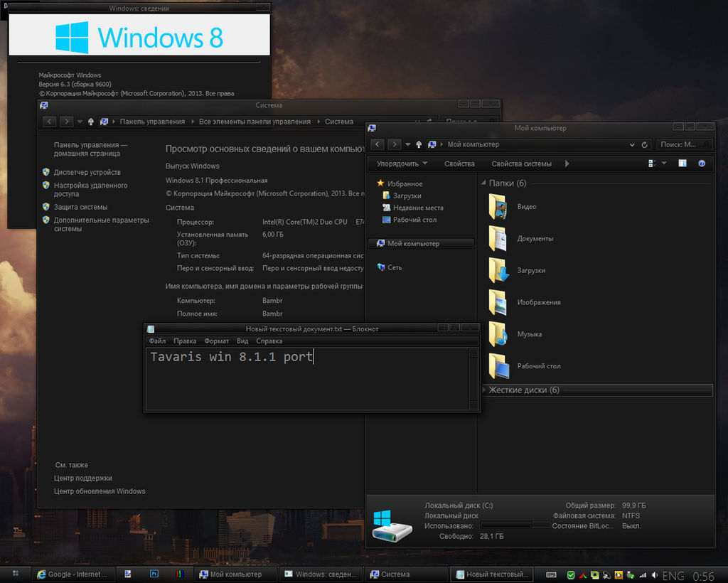The image size is (728, 583).
Task: Open the Файл menu in Блокнот
Action: [x=157, y=341]
